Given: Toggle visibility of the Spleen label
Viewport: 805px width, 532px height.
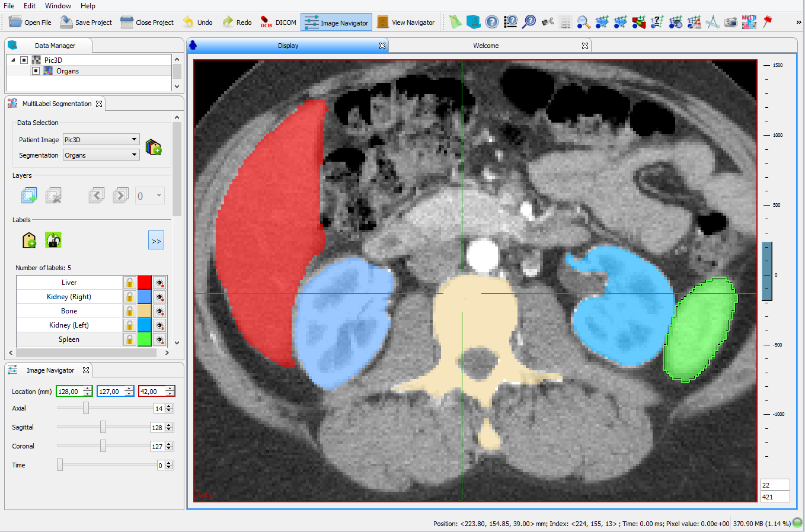Looking at the screenshot, I should coord(159,339).
